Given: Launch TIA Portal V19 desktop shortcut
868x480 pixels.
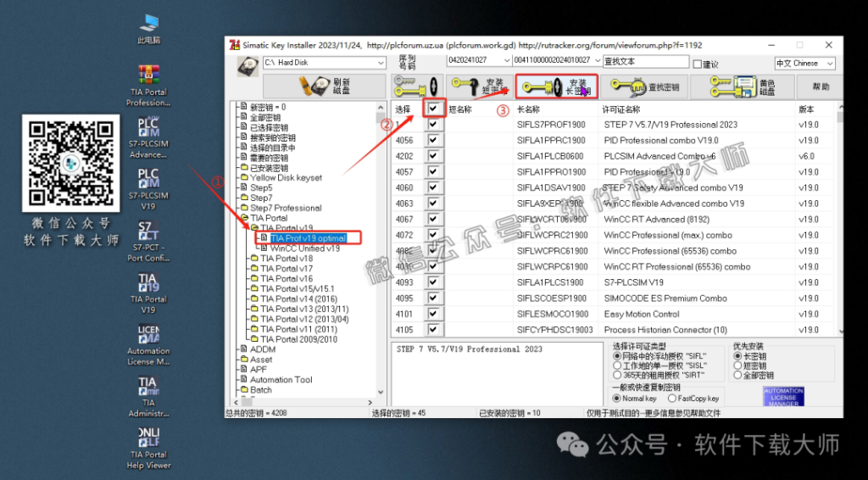Looking at the screenshot, I should (x=148, y=293).
